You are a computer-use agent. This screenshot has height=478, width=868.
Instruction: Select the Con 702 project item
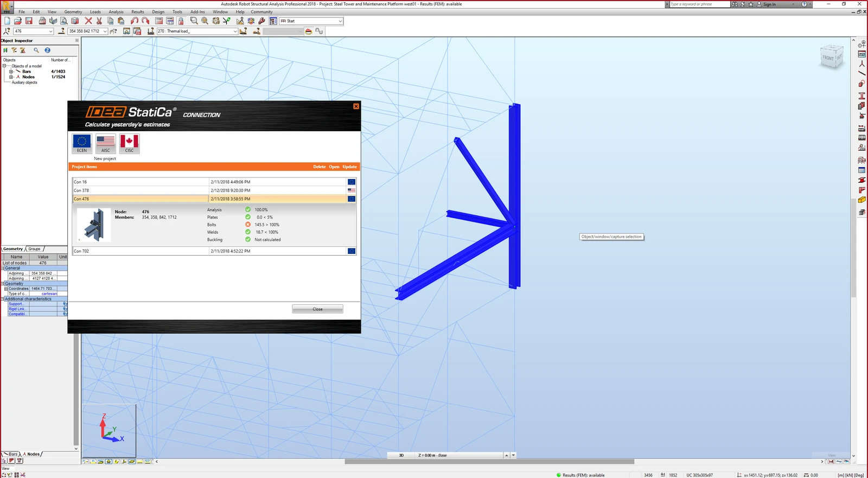point(214,251)
